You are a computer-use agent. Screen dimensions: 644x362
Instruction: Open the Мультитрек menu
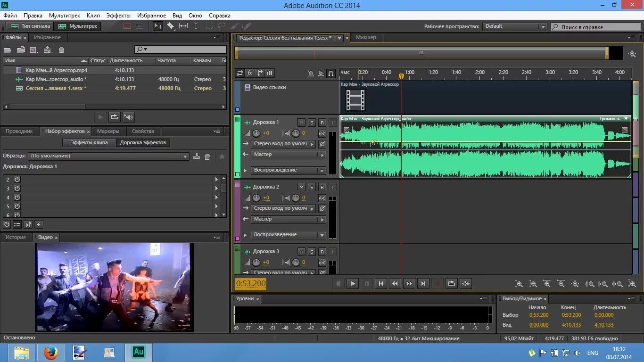point(65,16)
